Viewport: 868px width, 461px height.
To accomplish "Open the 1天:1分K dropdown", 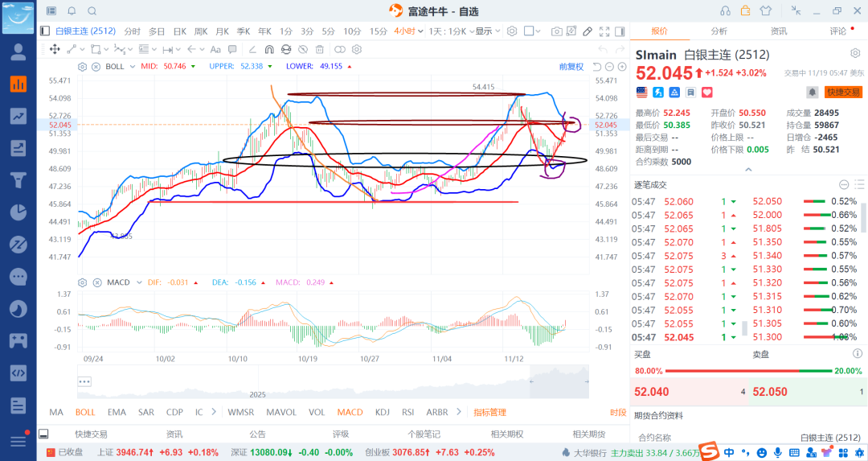I will click(451, 31).
